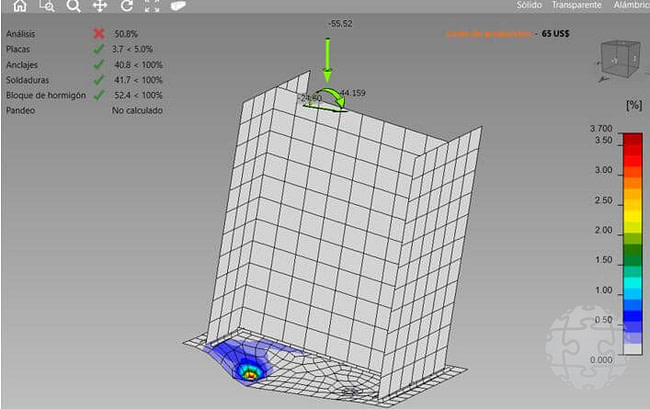
Task: Click the orange production cost link
Action: (x=490, y=33)
